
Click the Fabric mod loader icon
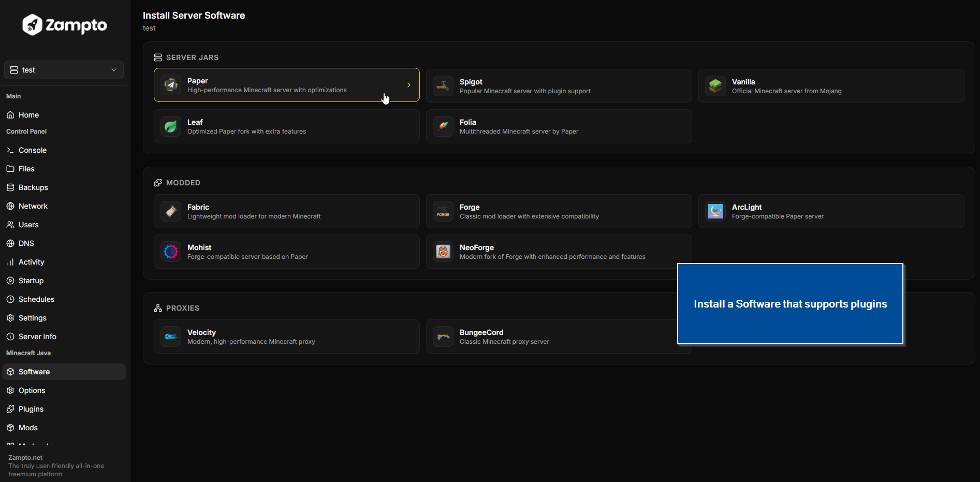click(171, 211)
